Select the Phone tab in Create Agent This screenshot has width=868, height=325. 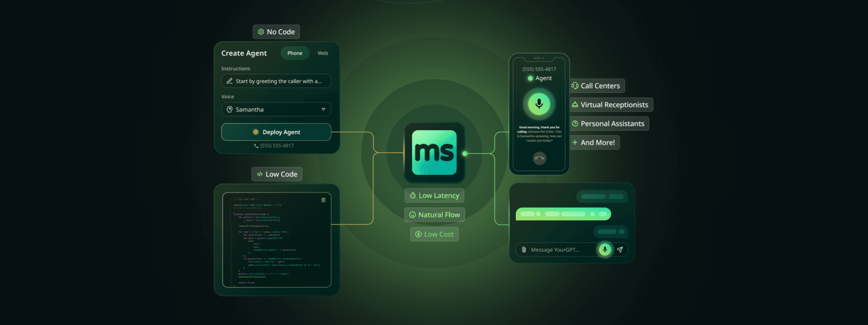pyautogui.click(x=295, y=53)
